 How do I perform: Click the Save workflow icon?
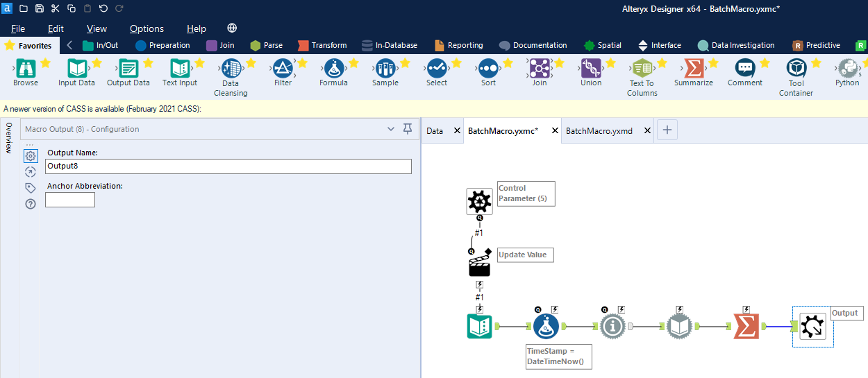40,8
